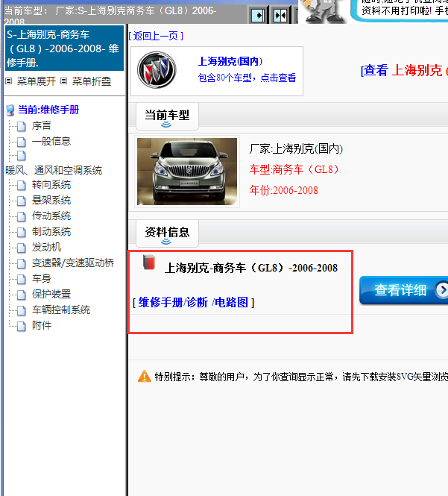Click the page icon beside 一般信息

pyautogui.click(x=21, y=142)
